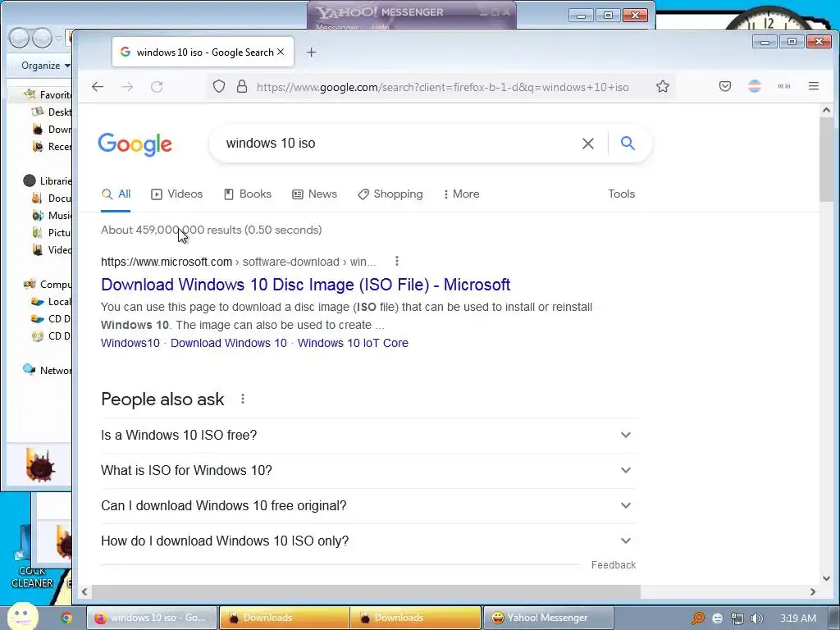
Task: Click the clock showing 3:19 AM
Action: point(798,619)
